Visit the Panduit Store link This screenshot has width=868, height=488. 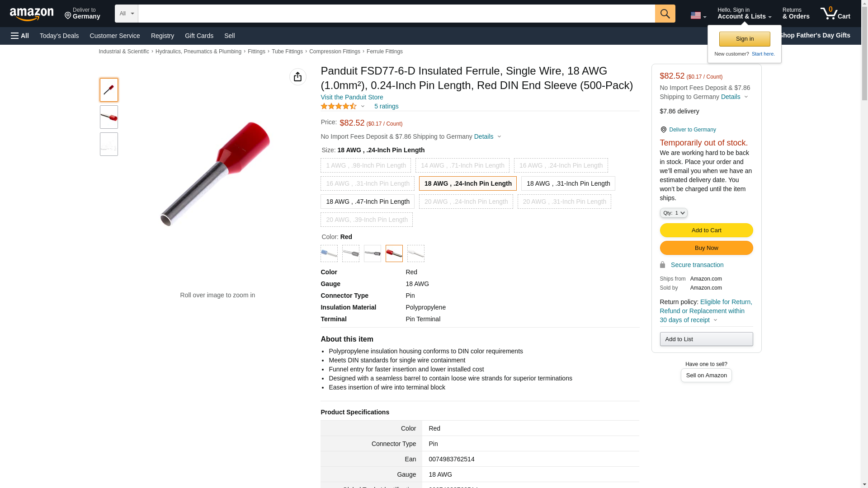[352, 97]
